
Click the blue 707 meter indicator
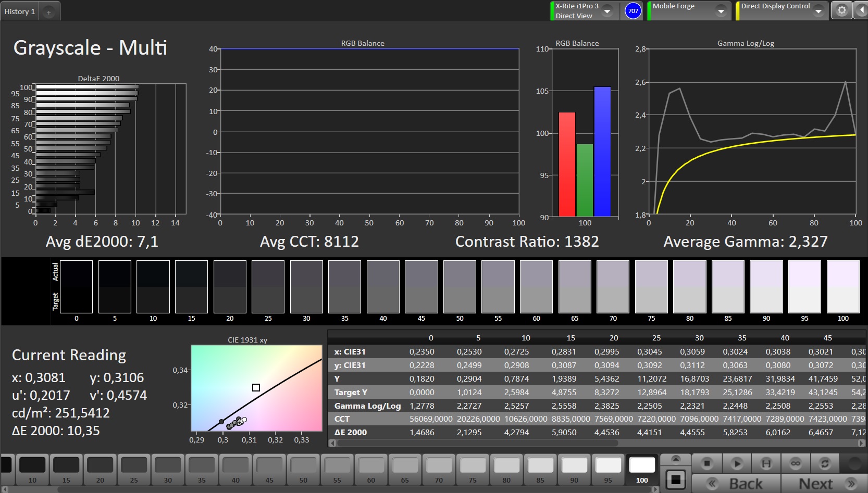(633, 11)
